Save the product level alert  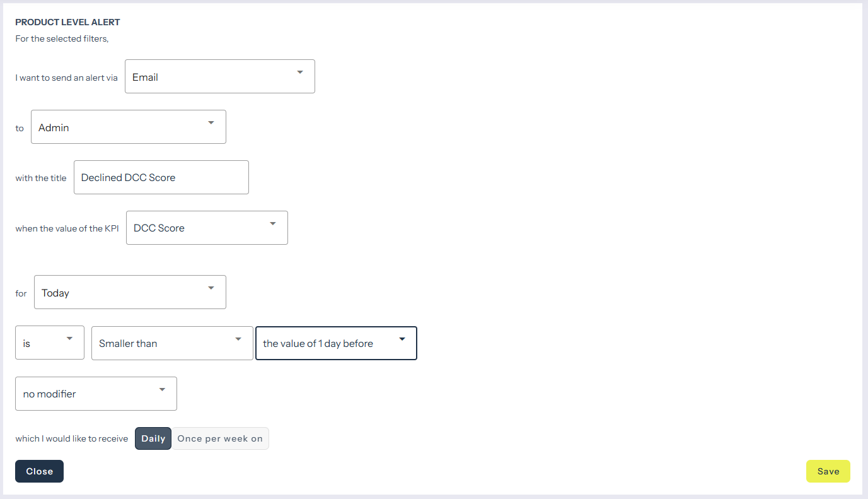(x=828, y=471)
